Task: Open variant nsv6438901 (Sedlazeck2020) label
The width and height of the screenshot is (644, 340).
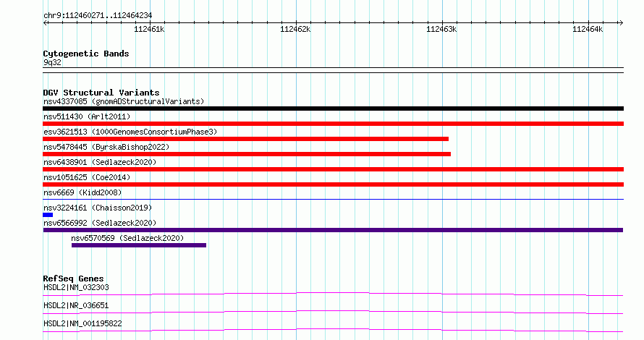Action: coord(100,162)
